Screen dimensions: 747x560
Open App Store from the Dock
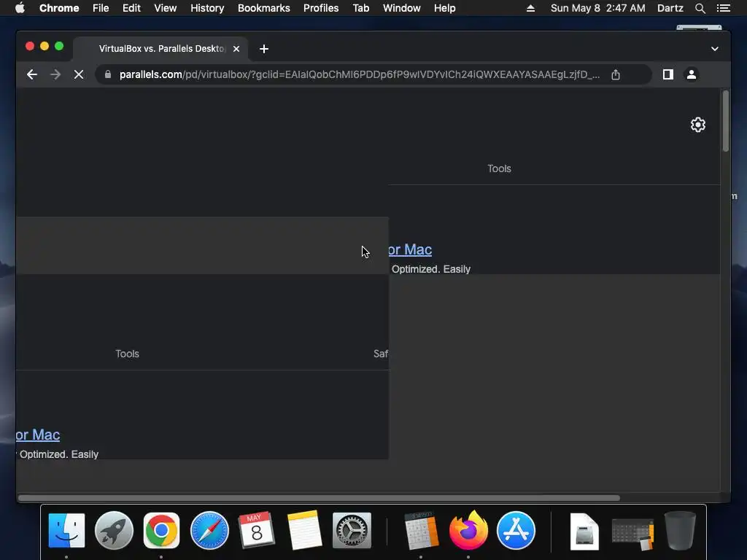point(516,531)
